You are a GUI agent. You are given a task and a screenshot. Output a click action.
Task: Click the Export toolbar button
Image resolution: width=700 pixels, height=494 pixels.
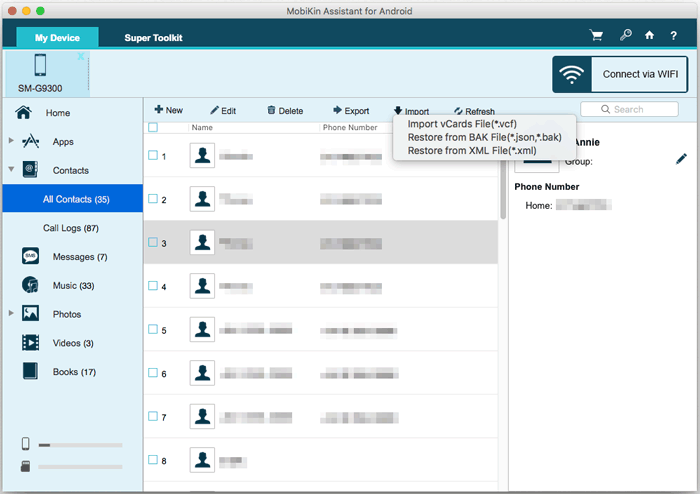[351, 110]
